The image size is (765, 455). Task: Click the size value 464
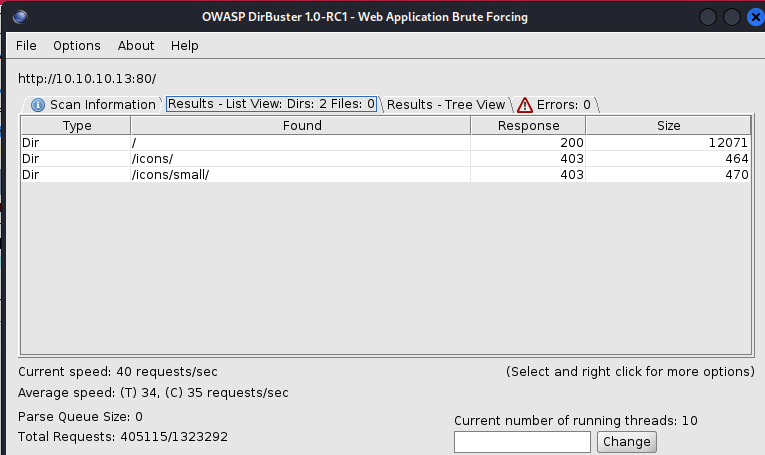668,158
